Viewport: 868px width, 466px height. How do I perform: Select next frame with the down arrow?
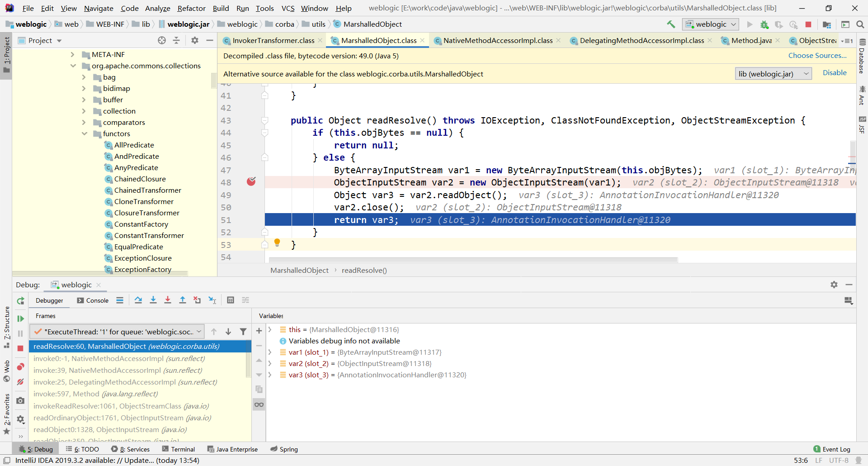(x=228, y=332)
